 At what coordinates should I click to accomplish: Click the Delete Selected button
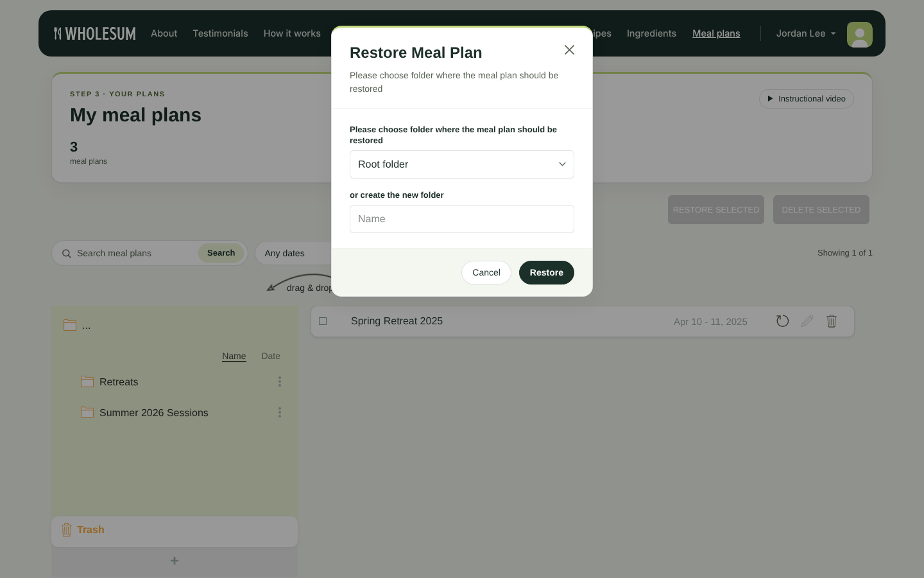(821, 210)
